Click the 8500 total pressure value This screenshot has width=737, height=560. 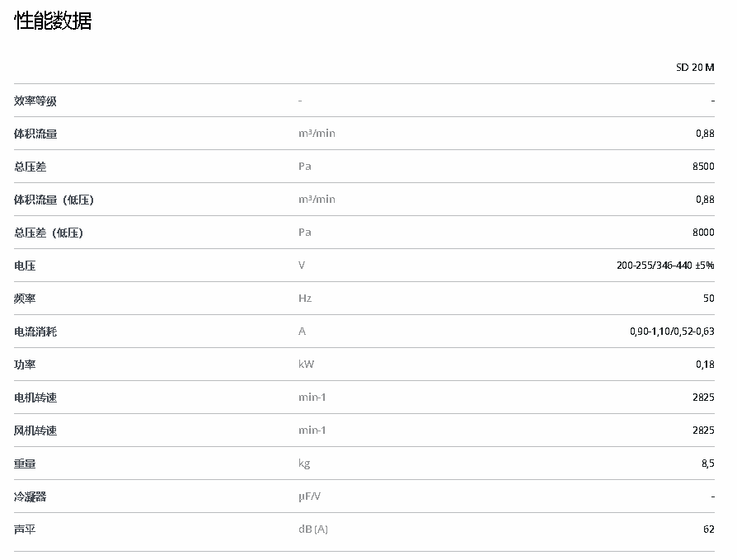[703, 167]
